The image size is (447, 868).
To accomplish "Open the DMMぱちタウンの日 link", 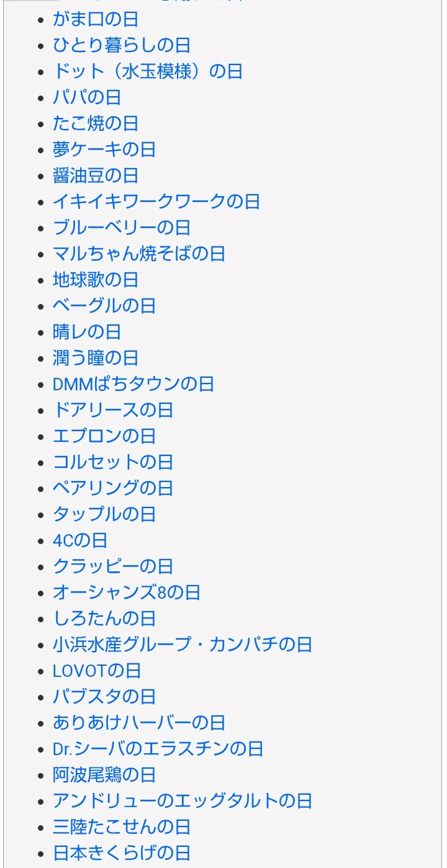I will pos(133,384).
